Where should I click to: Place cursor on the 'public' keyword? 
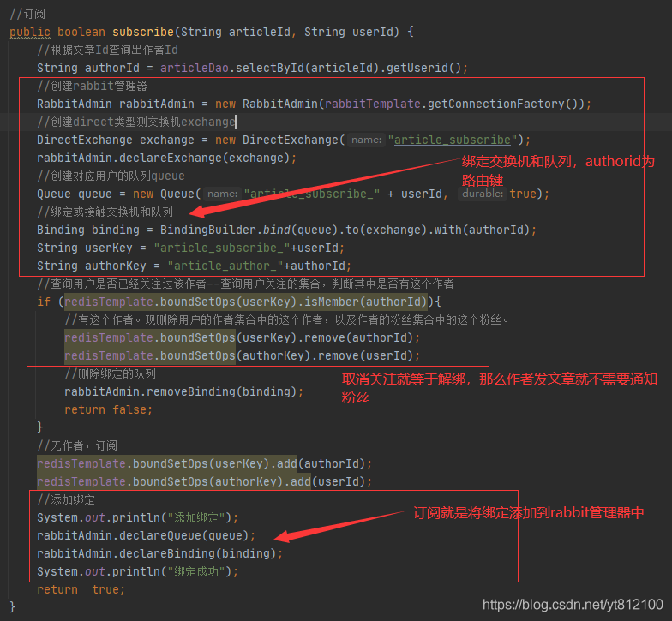click(x=30, y=33)
